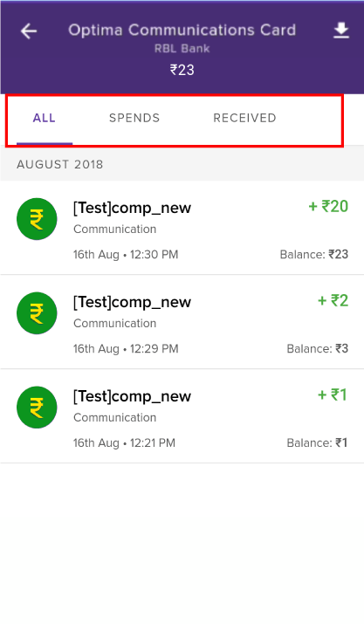The image size is (364, 624).
Task: Go back using the arrow icon
Action: pyautogui.click(x=29, y=31)
